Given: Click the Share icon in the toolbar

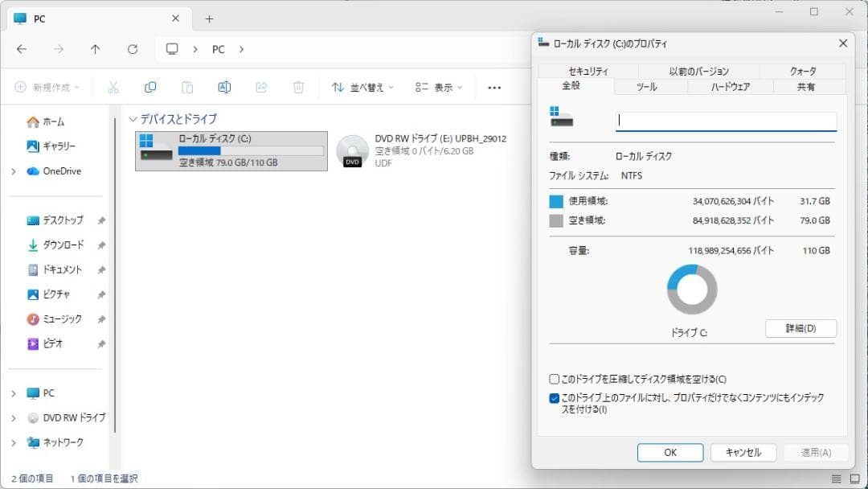Looking at the screenshot, I should coord(260,87).
